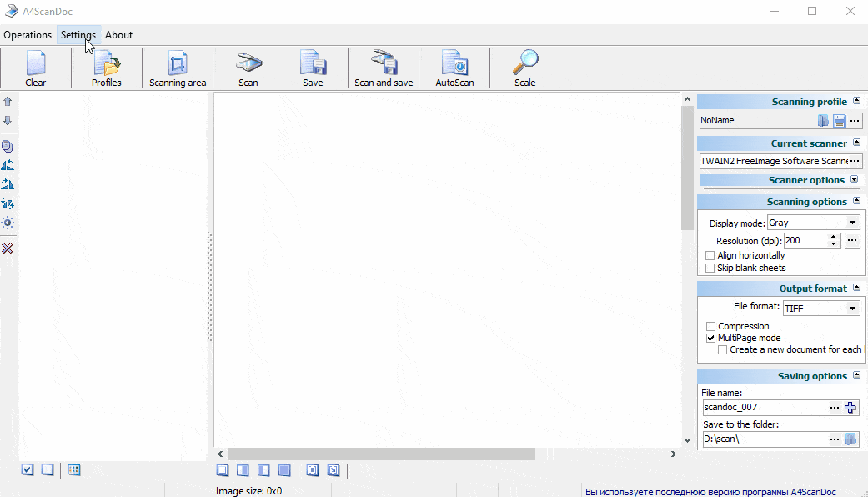Uncheck the MultiPage mode checkbox
This screenshot has width=868, height=497.
[x=711, y=338]
